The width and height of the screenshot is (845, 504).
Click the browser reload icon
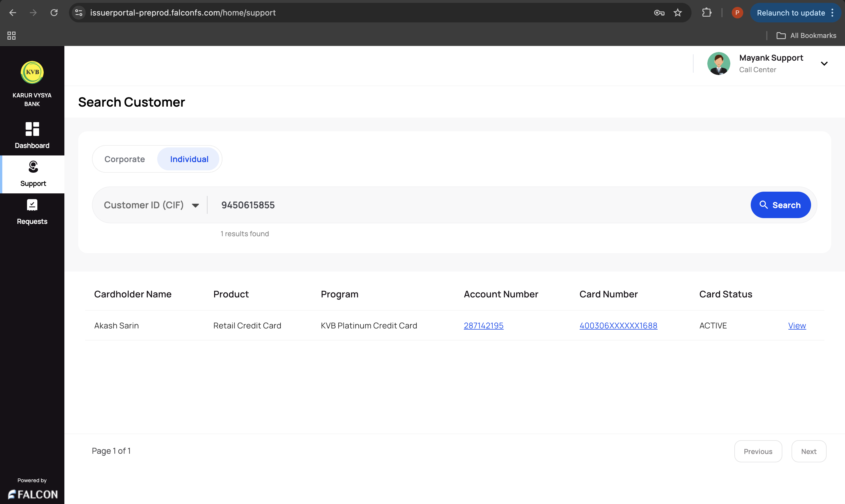coord(54,13)
